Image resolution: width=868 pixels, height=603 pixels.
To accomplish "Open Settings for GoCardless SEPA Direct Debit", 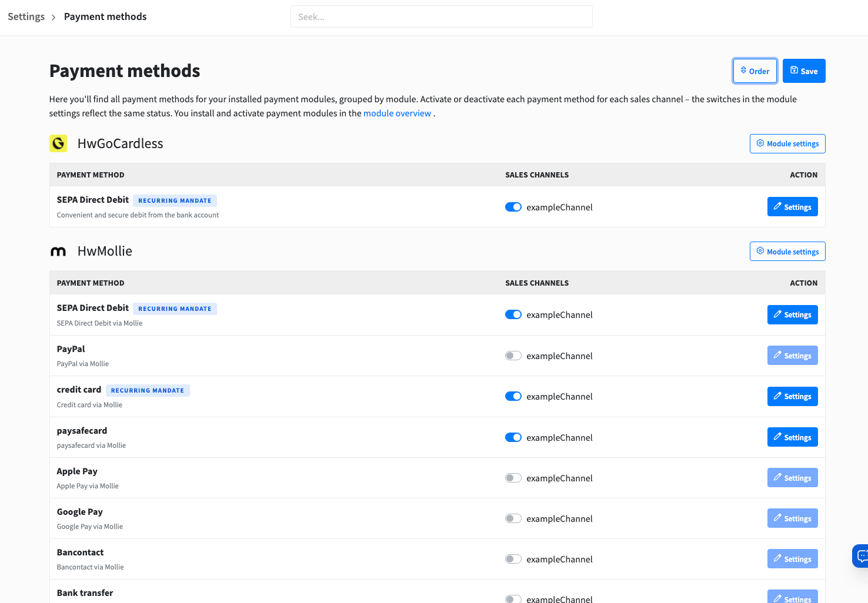I will (792, 207).
